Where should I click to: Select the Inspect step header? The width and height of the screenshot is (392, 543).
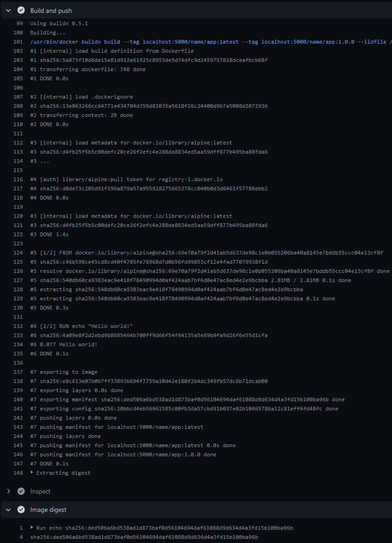(x=40, y=491)
